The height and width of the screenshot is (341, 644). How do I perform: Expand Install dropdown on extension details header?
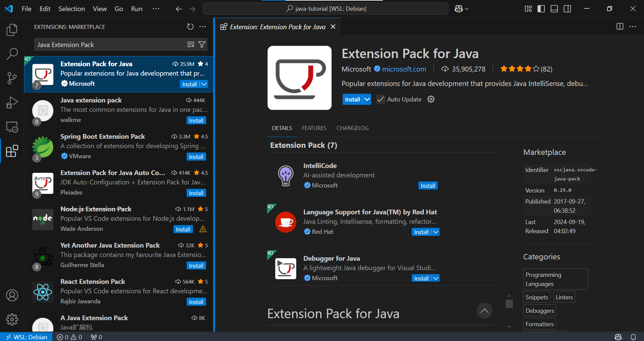coord(367,99)
